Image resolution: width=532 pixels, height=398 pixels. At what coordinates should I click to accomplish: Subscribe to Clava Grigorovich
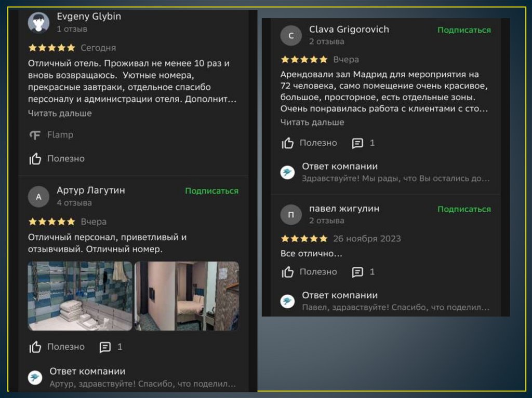463,30
